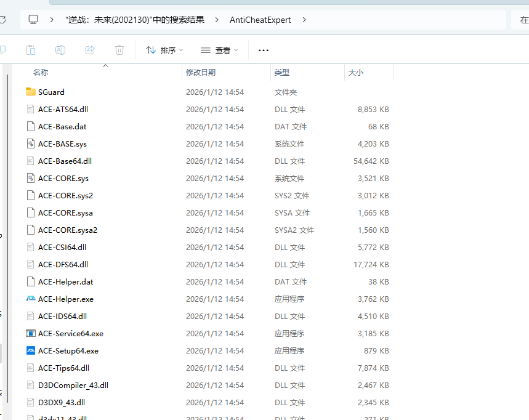The height and width of the screenshot is (420, 529).
Task: Click the search results breadcrumb segment
Action: point(134,20)
